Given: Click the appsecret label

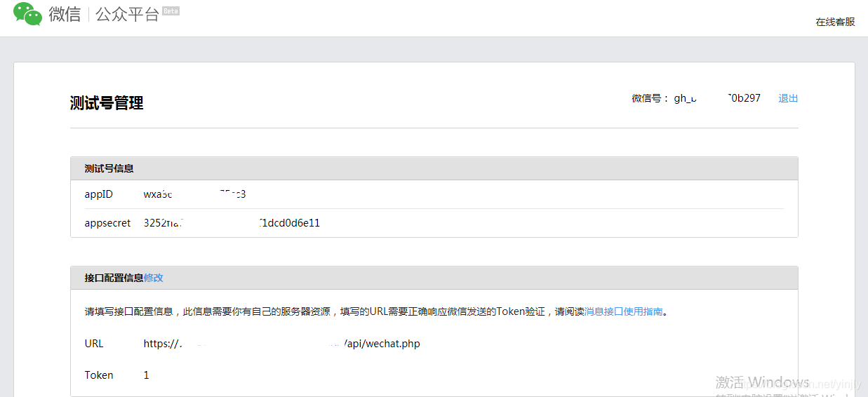Looking at the screenshot, I should pos(107,223).
